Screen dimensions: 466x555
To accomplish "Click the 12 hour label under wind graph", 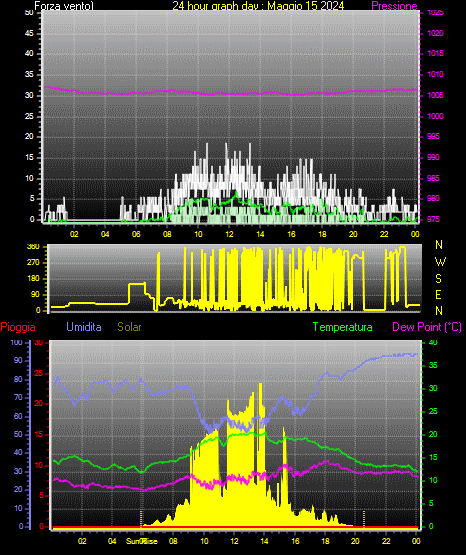I will pyautogui.click(x=229, y=234).
